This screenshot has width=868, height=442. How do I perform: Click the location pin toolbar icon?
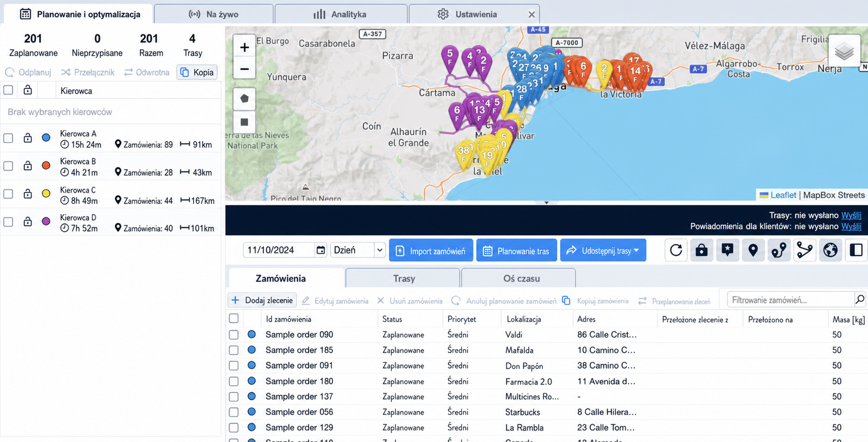tap(753, 250)
